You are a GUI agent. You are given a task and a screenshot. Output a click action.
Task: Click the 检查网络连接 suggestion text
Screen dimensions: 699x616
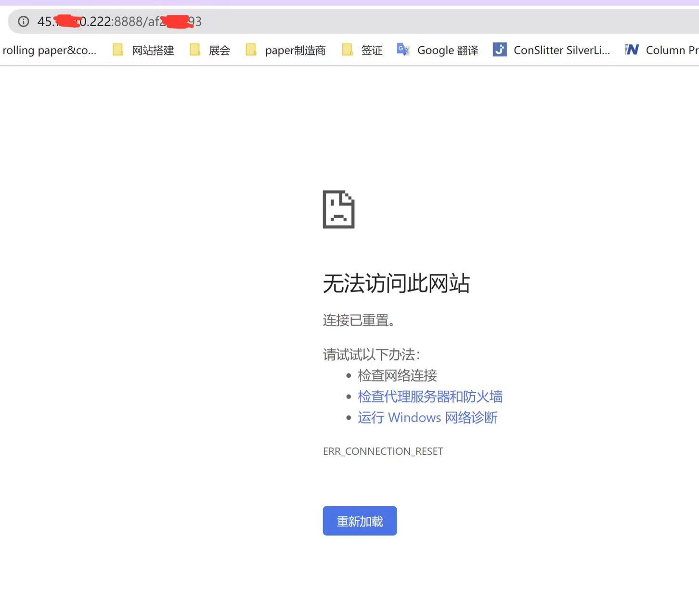397,375
